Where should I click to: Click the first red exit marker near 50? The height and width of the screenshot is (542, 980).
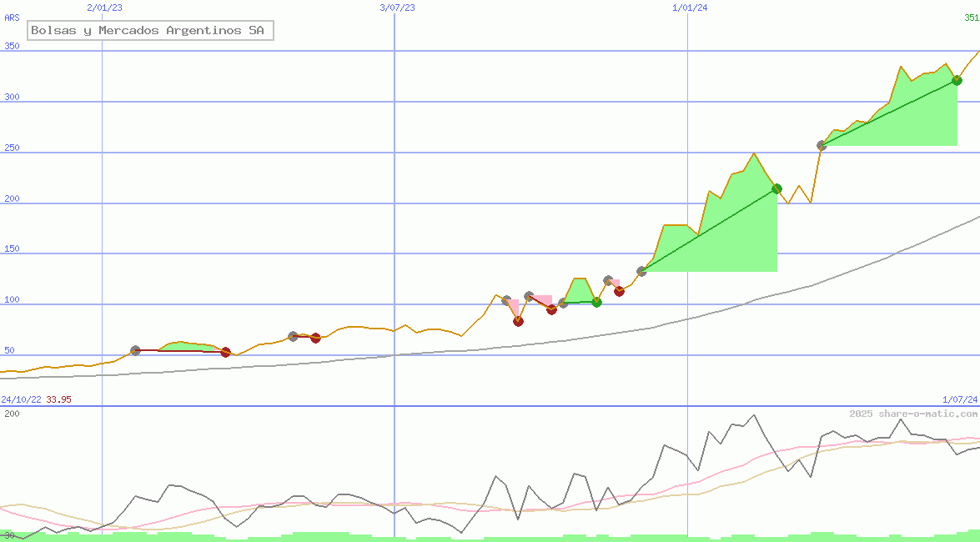click(225, 352)
